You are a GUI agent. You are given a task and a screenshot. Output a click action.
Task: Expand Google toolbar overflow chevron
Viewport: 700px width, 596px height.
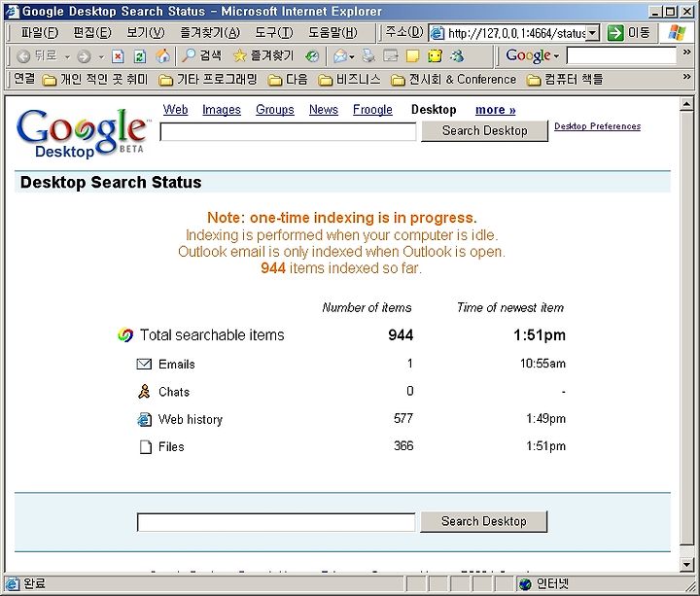pos(687,53)
